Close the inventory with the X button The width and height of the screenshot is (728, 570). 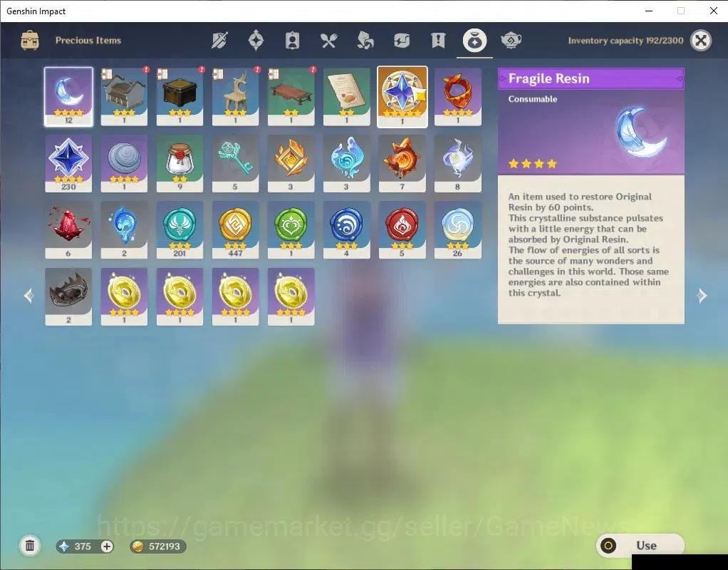point(701,41)
